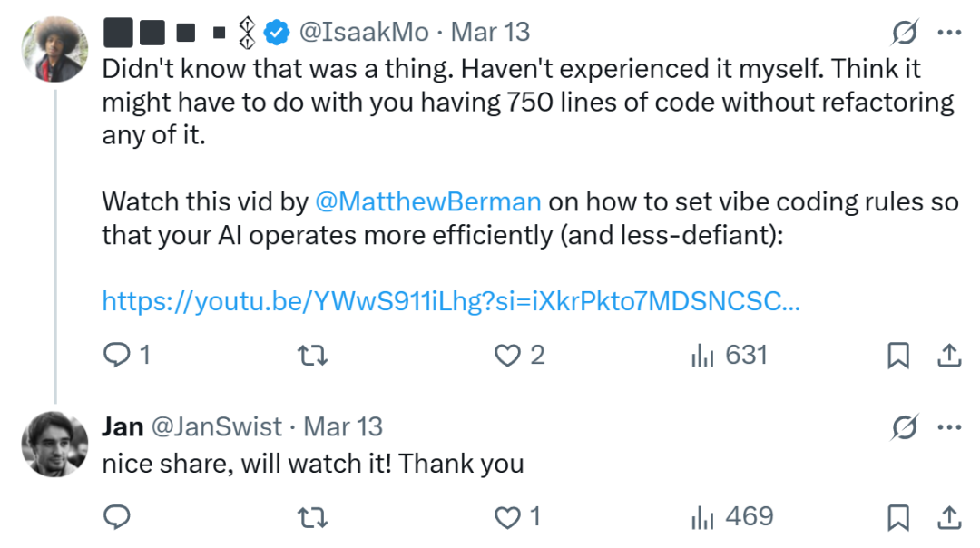Viewport: 980px width, 548px height.
Task: Like Jan's reply tweet
Action: [x=506, y=517]
